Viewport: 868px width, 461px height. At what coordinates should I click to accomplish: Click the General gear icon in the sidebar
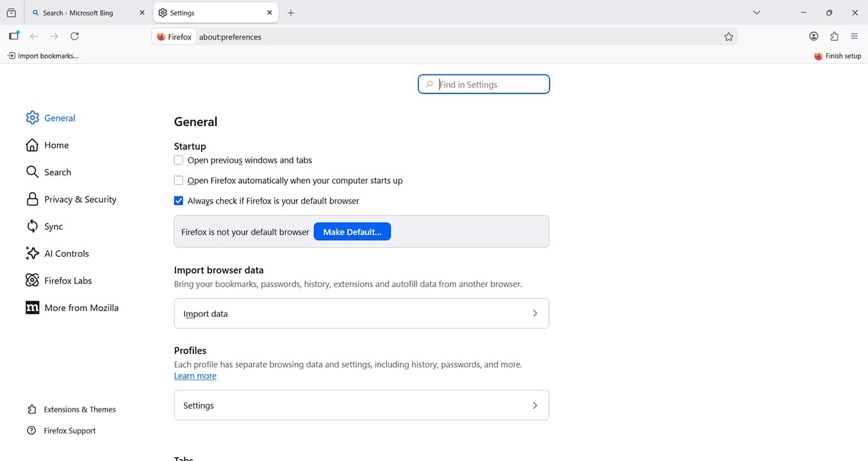click(32, 118)
